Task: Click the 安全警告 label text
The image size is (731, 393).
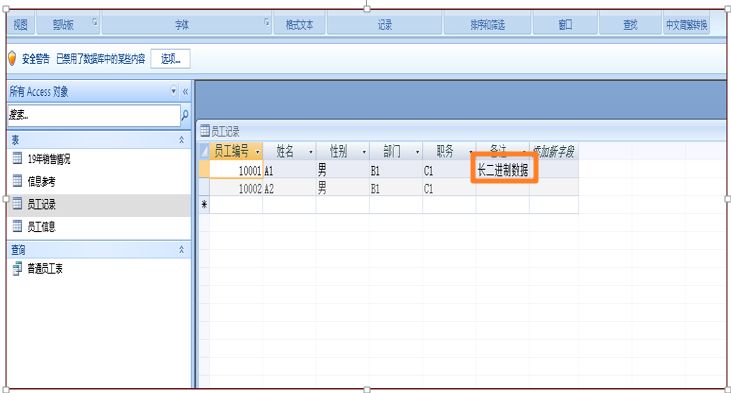Action: pos(35,59)
